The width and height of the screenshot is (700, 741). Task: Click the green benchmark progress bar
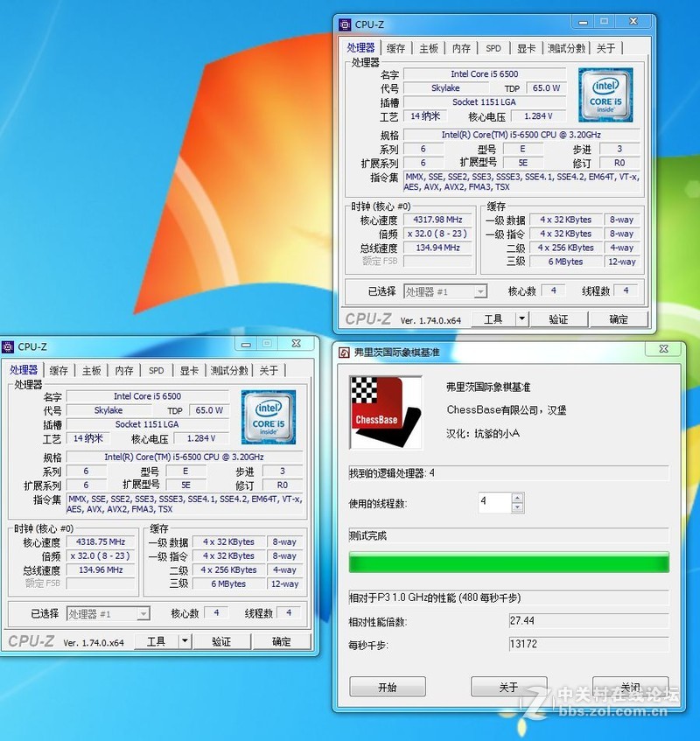tap(508, 563)
